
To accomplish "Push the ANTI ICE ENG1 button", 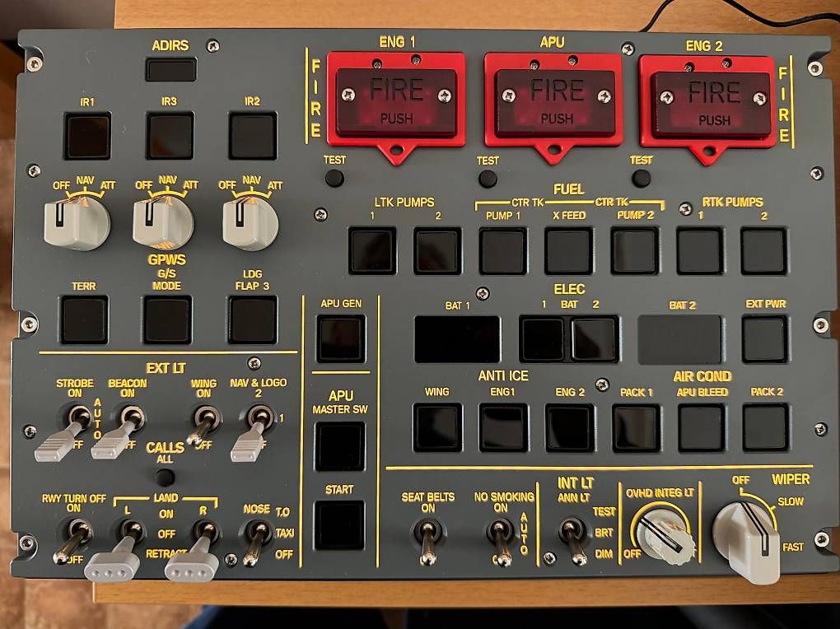I will (x=503, y=427).
